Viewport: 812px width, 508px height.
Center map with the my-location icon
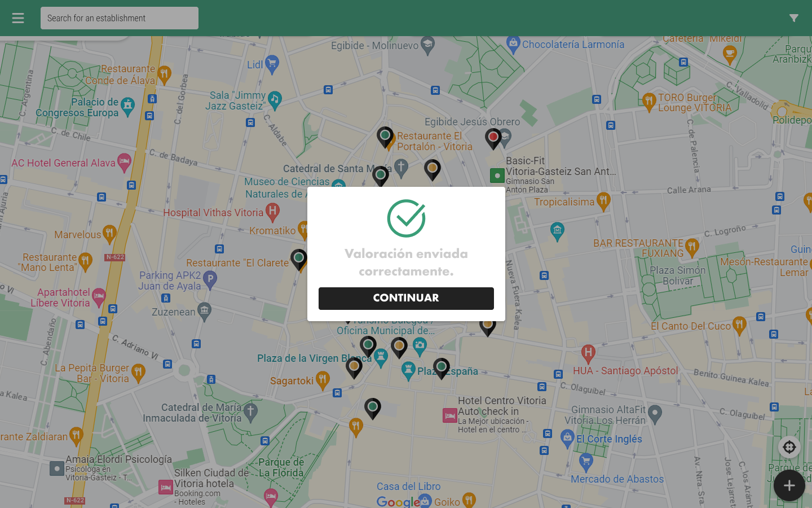(x=789, y=447)
